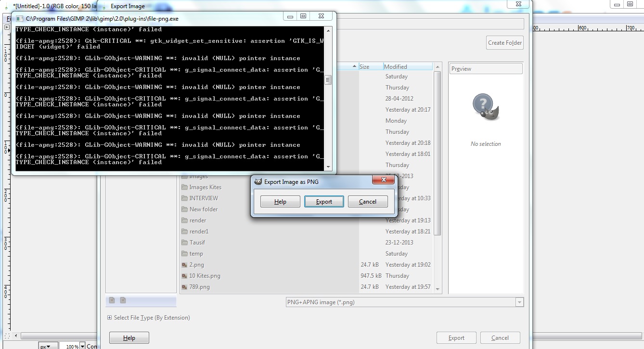Open the zoom percentage dropdown arrow
The image size is (644, 349).
[82, 346]
